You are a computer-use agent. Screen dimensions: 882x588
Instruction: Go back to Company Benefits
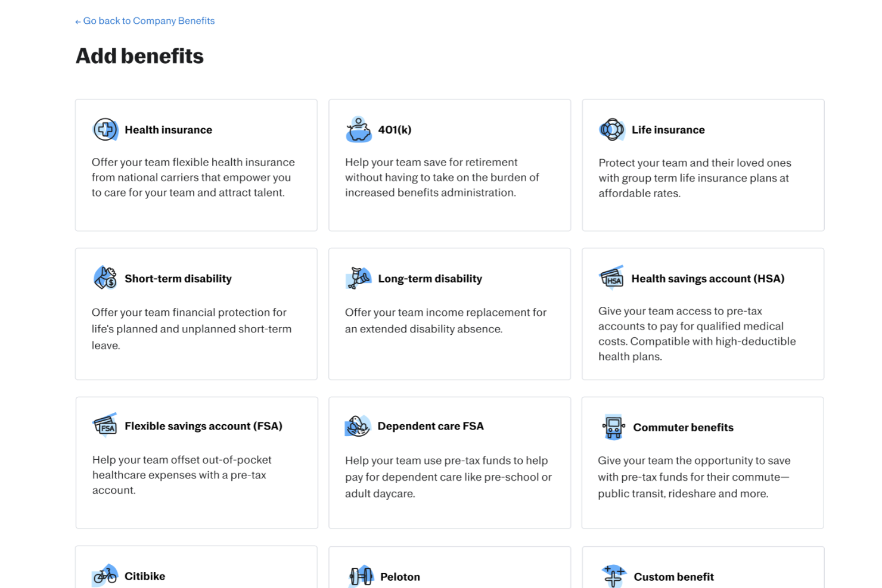click(144, 21)
